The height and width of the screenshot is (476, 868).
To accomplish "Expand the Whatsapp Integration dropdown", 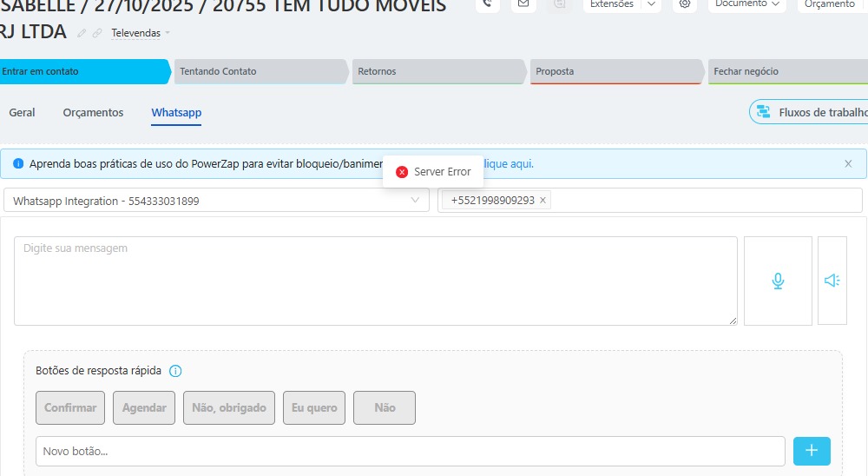I will tap(415, 201).
